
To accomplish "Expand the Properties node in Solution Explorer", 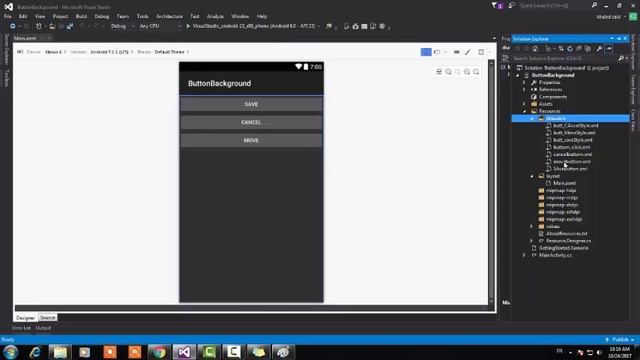I will [x=525, y=82].
